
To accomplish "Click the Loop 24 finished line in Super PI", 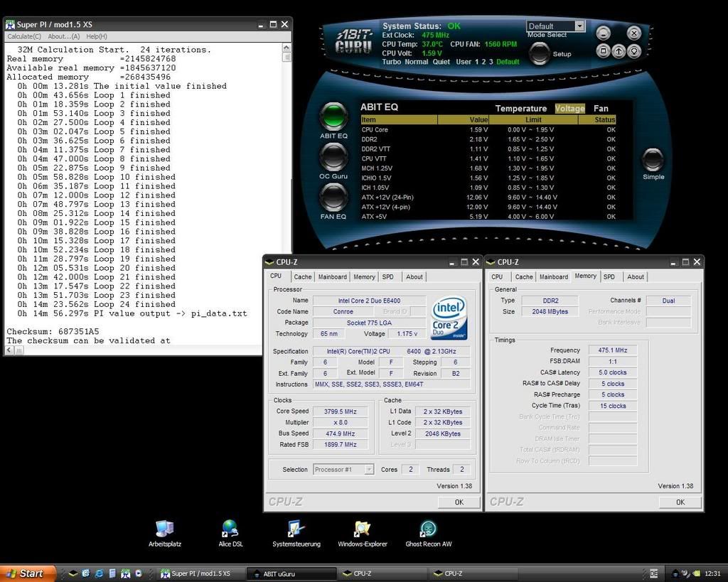I will coord(97,304).
